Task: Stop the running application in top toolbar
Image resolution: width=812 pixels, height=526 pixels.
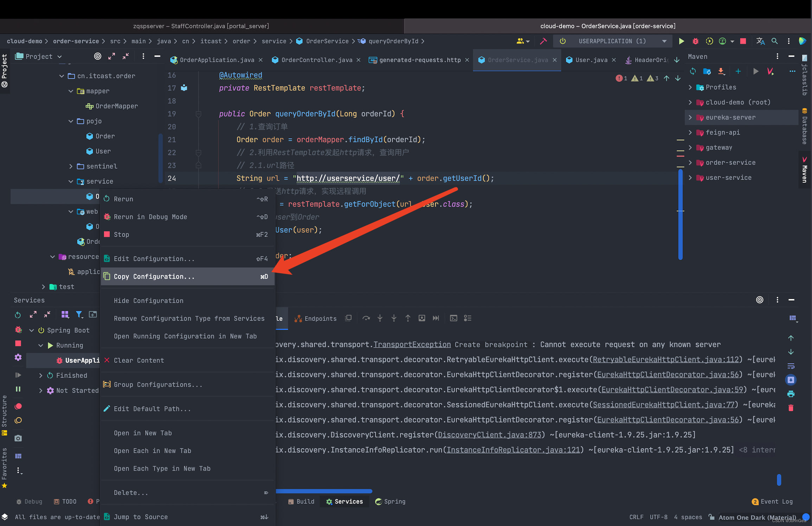Action: pyautogui.click(x=743, y=41)
